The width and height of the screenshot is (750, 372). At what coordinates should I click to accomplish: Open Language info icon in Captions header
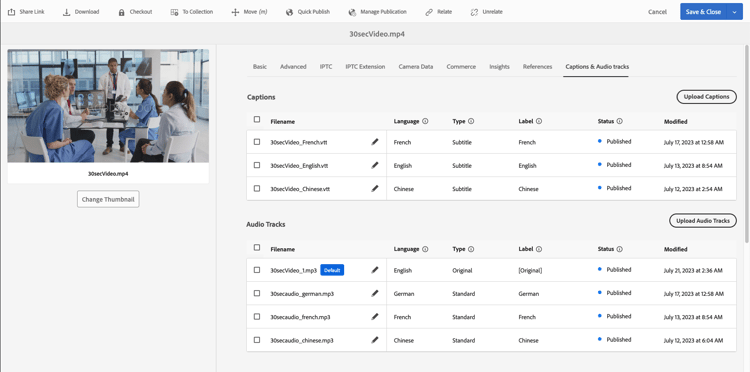(425, 121)
